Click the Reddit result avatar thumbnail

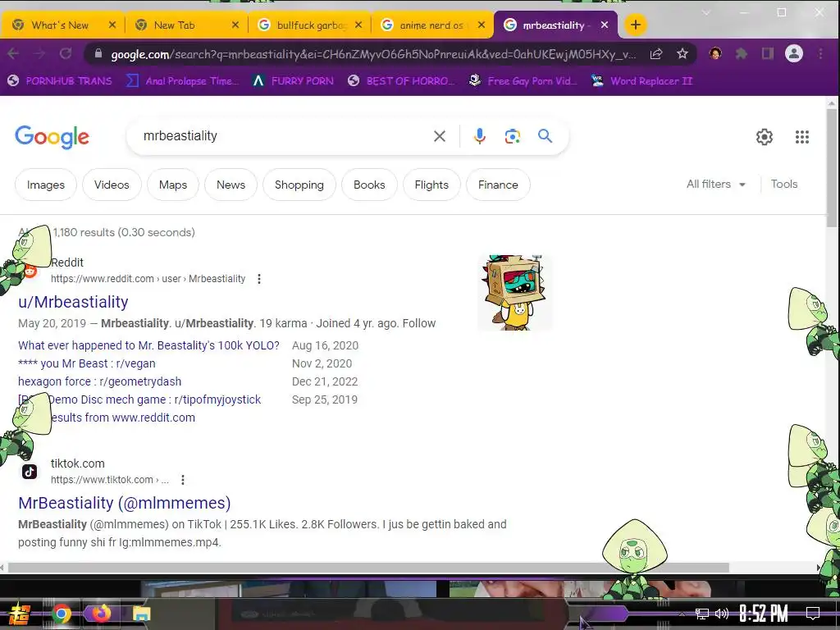[x=515, y=293]
